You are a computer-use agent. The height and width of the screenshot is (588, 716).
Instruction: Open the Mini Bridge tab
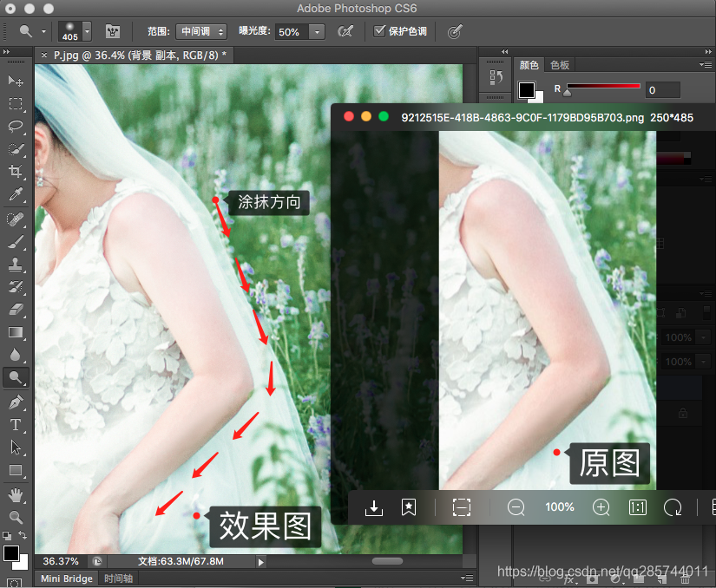pos(67,578)
